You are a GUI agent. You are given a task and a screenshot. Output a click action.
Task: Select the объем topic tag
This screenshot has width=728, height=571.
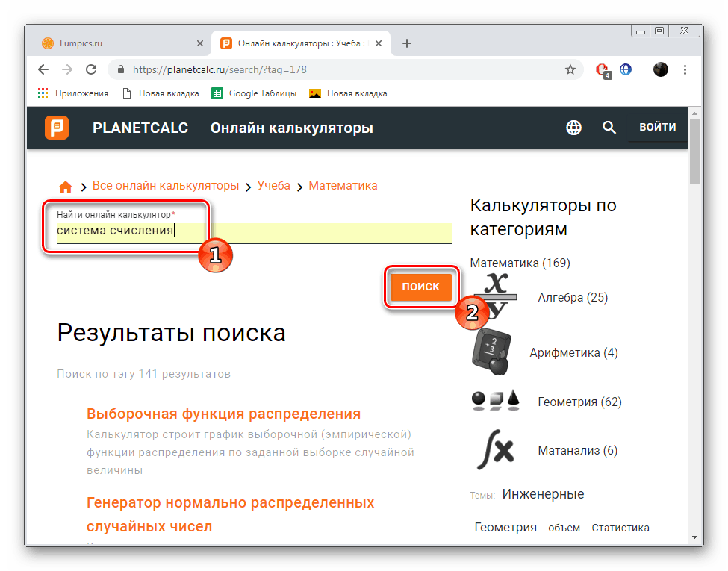pos(564,528)
